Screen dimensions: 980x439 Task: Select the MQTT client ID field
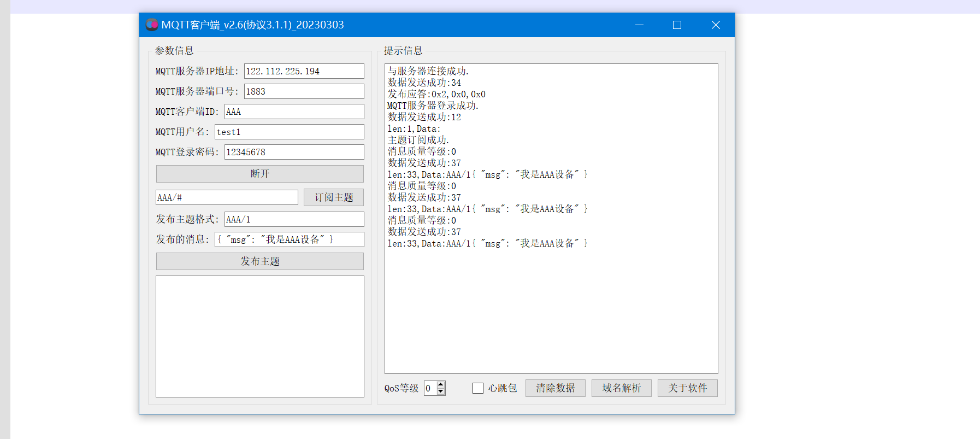pyautogui.click(x=294, y=112)
